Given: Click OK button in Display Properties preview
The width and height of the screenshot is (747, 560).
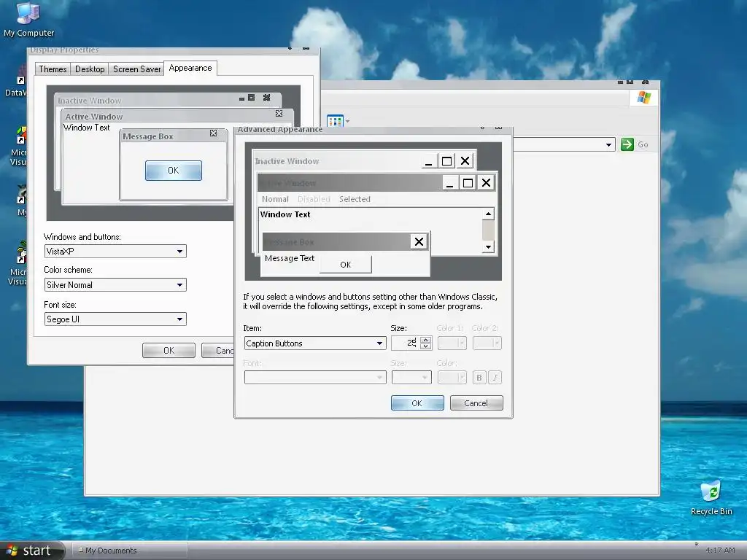Looking at the screenshot, I should (x=174, y=171).
